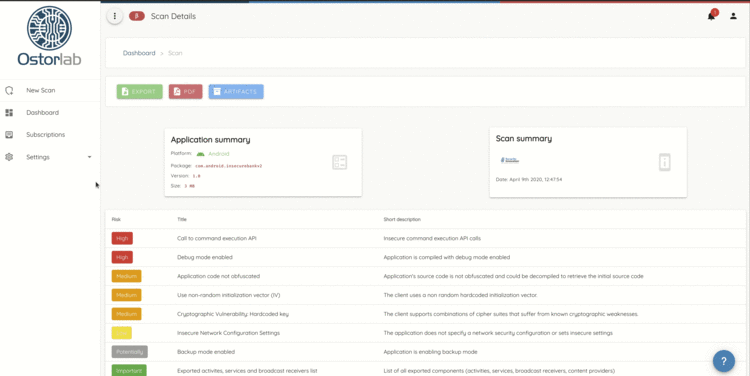The height and width of the screenshot is (376, 750).
Task: Click the scan date April 9th 2020
Action: pos(529,180)
